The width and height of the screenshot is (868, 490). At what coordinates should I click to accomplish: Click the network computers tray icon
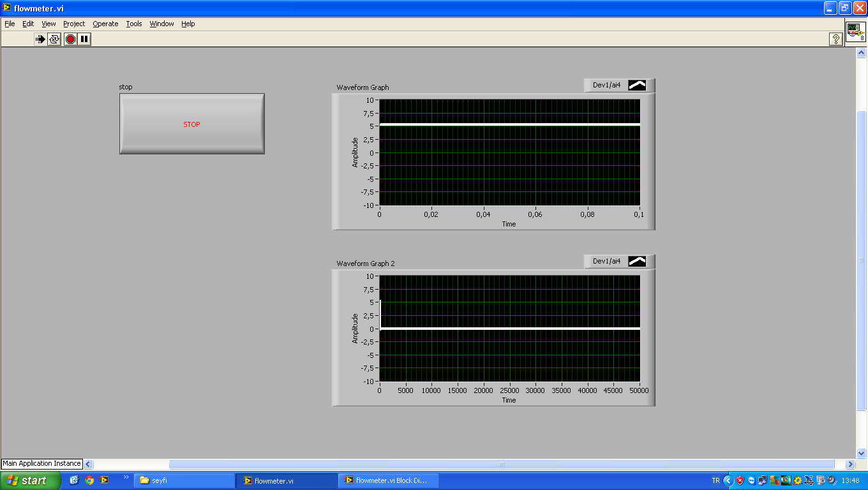coord(763,480)
